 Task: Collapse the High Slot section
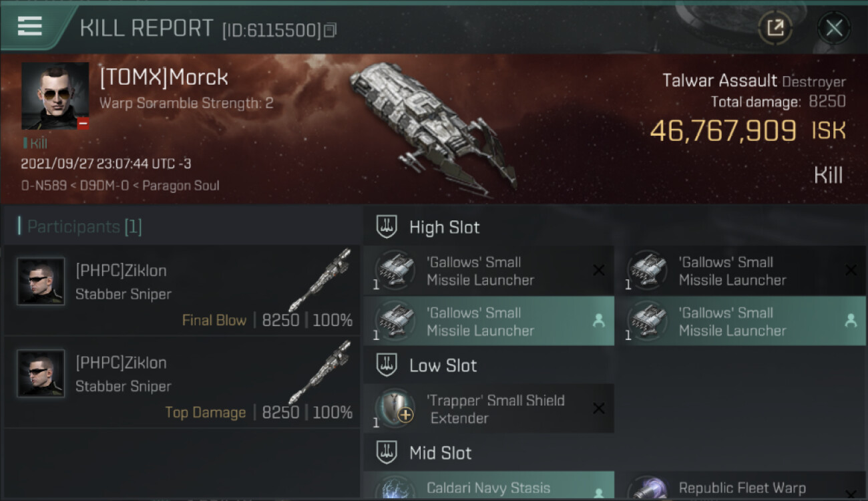click(x=387, y=227)
